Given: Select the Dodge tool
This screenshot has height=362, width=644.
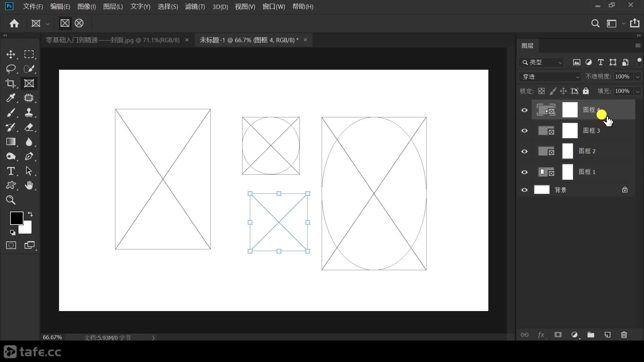Looking at the screenshot, I should [11, 156].
